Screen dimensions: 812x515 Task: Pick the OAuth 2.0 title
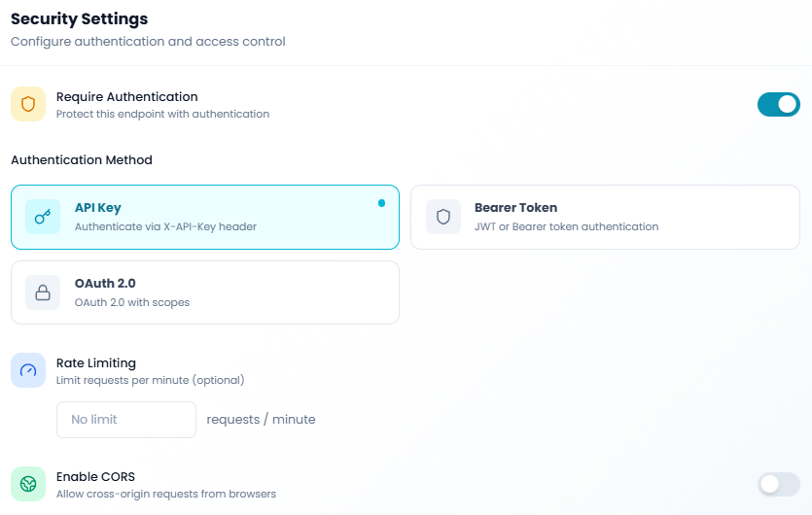(x=105, y=284)
